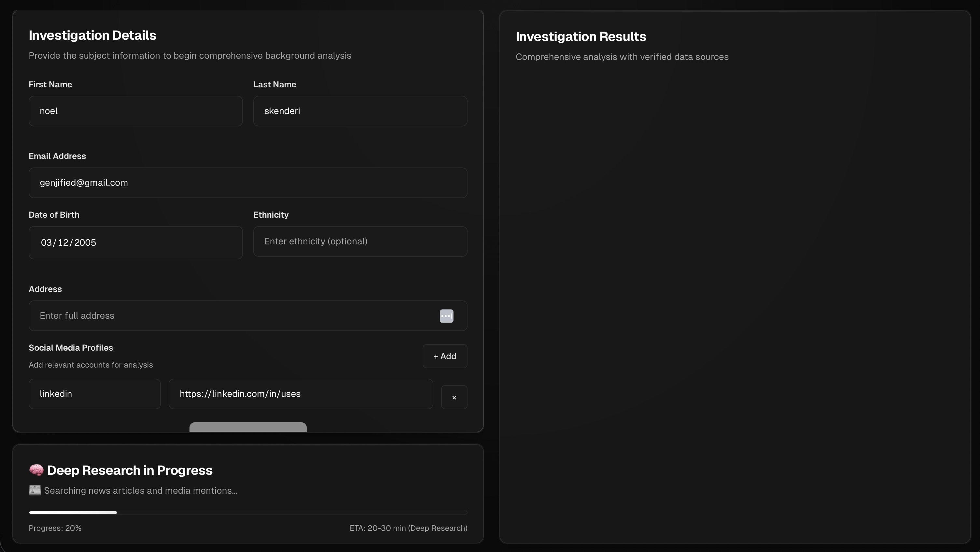Click the linkedin profile URL field
Image resolution: width=980 pixels, height=552 pixels.
click(301, 394)
